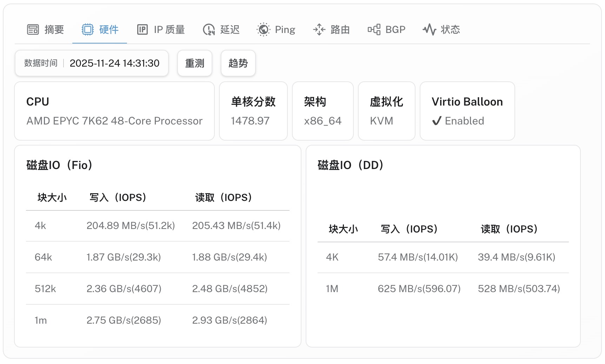This screenshot has height=364, width=605.
Task: Click the Virtio Balloon Enabled checkmark
Action: [437, 121]
